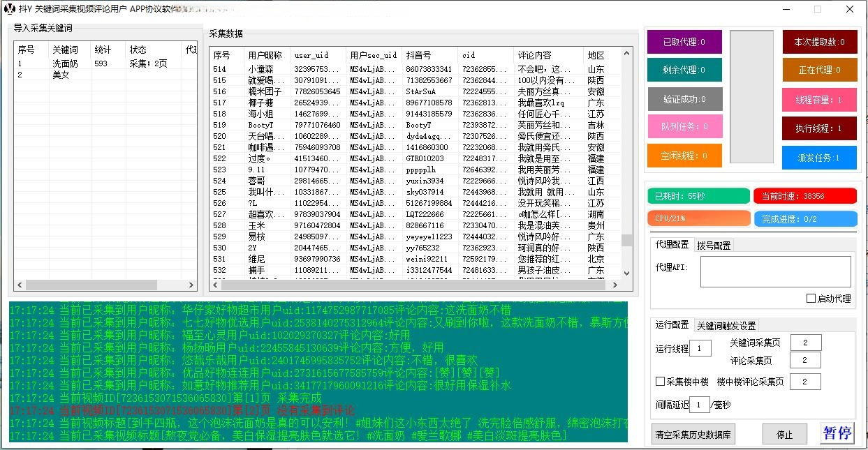Screen dimensions: 868x450
Task: Click the orange 空闲线程 status tile
Action: click(x=684, y=156)
